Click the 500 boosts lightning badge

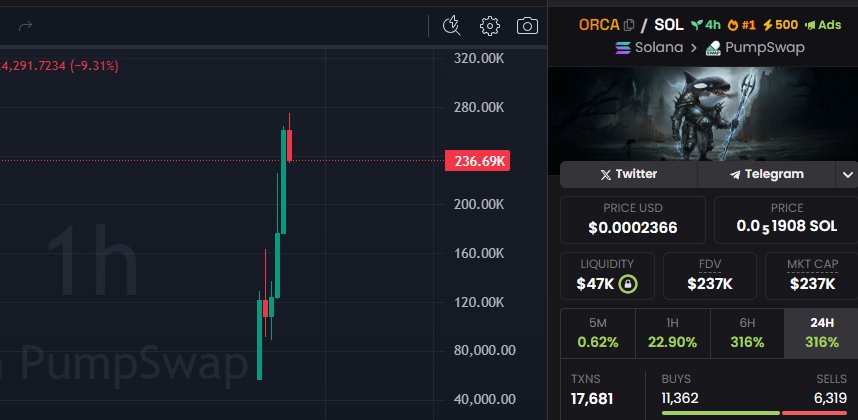(x=780, y=25)
